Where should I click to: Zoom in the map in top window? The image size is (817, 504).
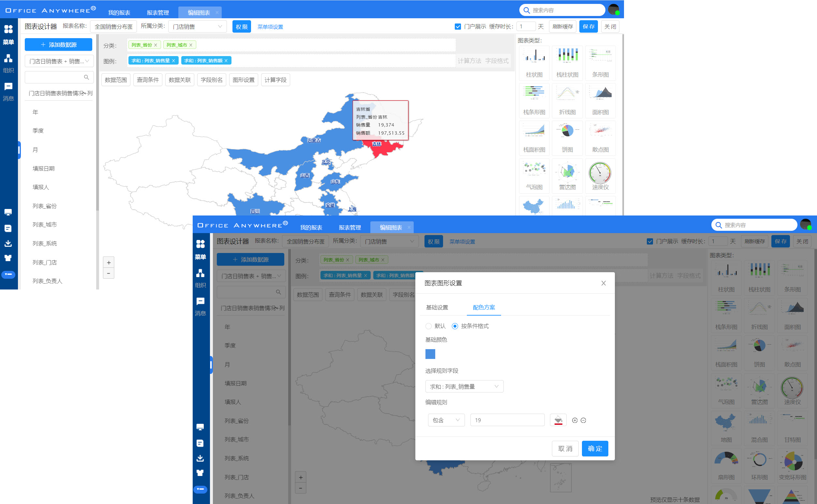point(109,262)
